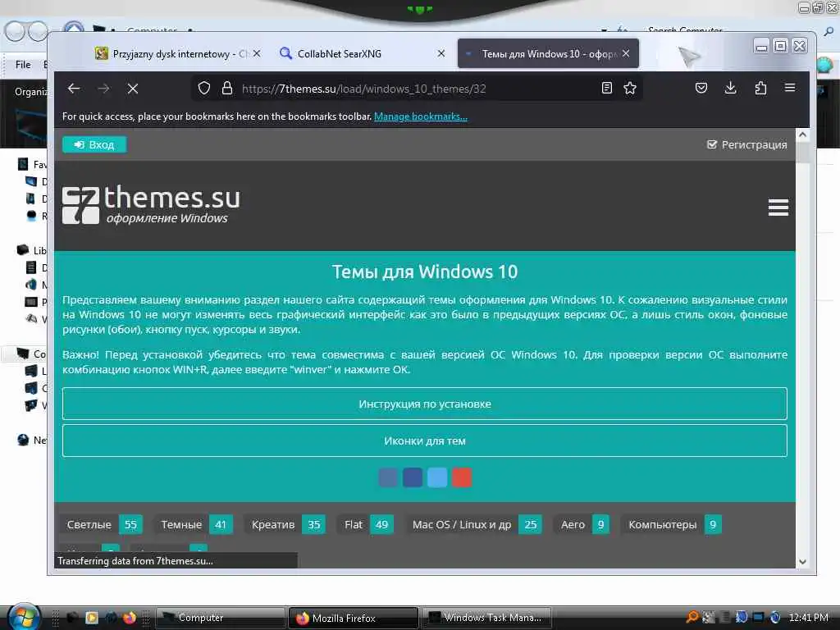The width and height of the screenshot is (840, 630).
Task: Switch to the Windows Task Manager taskbar button
Action: [x=486, y=618]
